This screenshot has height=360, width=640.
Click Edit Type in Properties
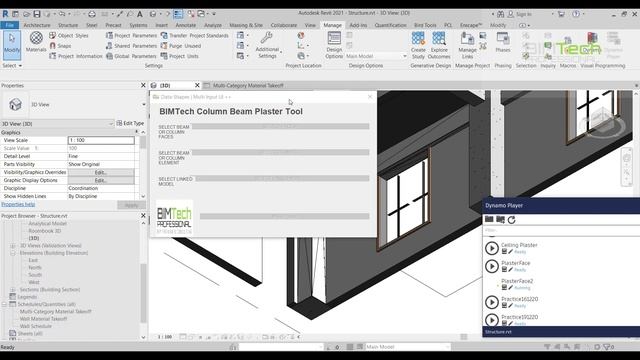(x=130, y=123)
